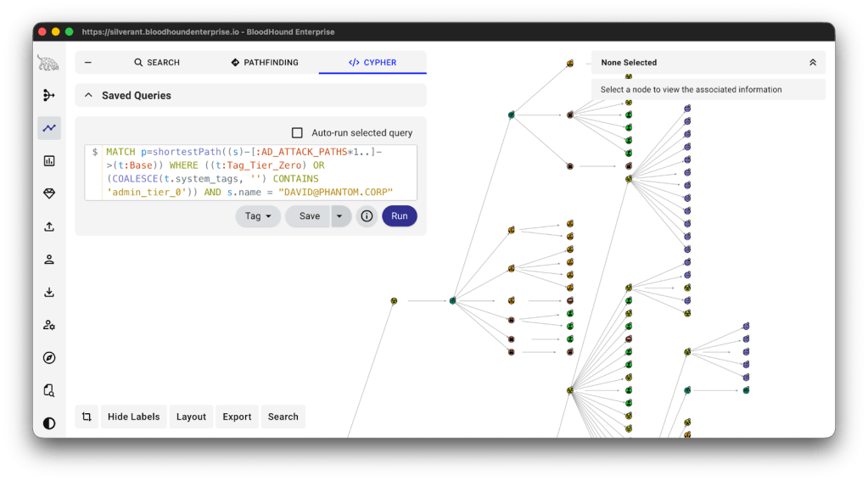Click the upload icon in the sidebar
Image resolution: width=868 pixels, height=481 pixels.
[x=49, y=227]
